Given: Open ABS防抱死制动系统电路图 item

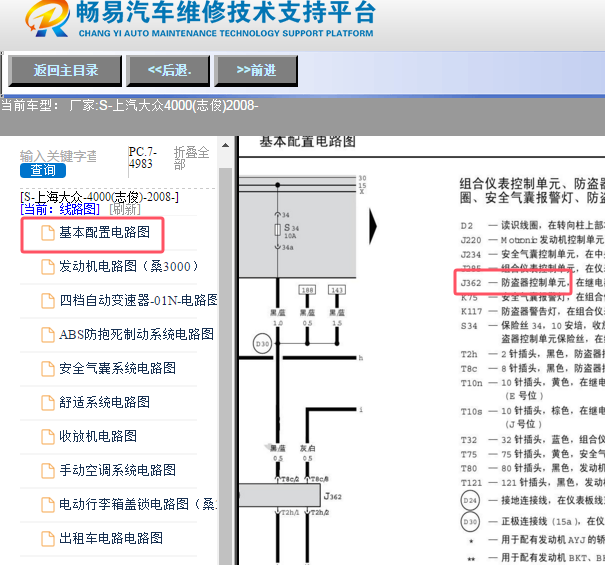Looking at the screenshot, I should (x=136, y=334).
